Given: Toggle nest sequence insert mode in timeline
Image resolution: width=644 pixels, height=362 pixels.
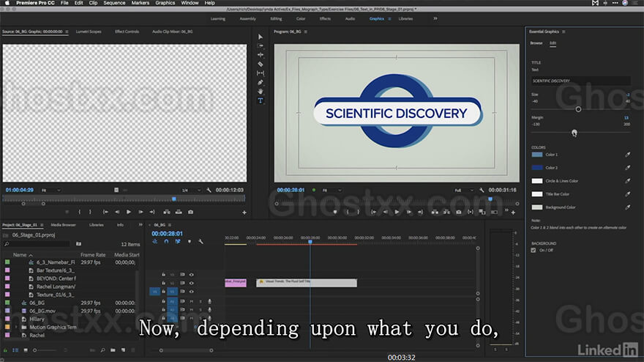Looking at the screenshot, I should click(155, 242).
